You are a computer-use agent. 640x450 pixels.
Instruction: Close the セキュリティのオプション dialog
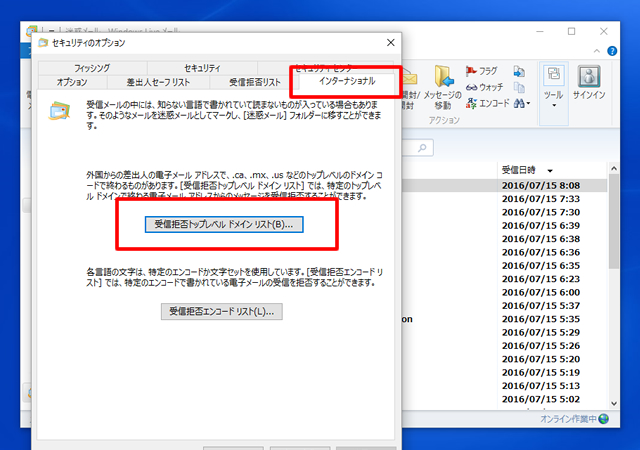[x=389, y=43]
